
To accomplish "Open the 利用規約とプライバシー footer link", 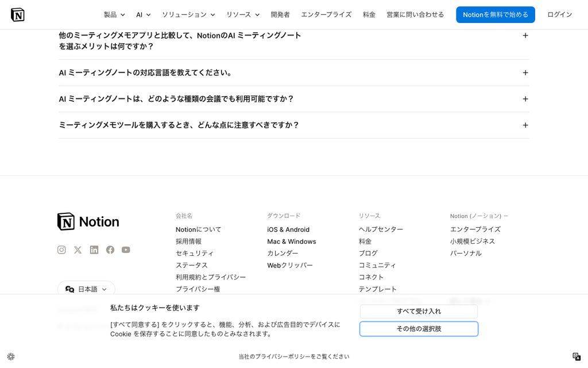I will pyautogui.click(x=211, y=277).
